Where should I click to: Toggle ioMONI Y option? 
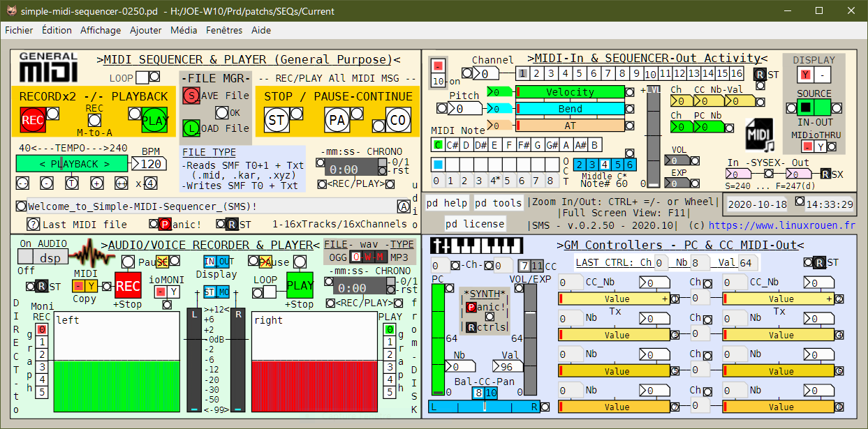[173, 292]
